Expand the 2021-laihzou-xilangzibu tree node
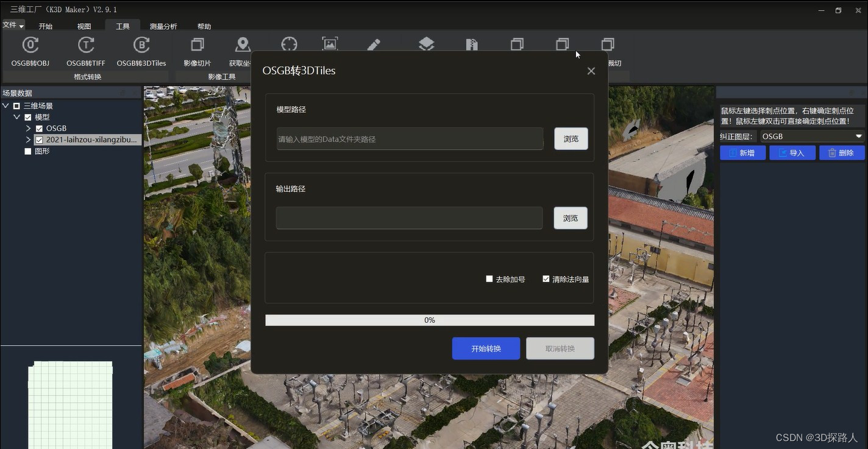Viewport: 868px width, 449px height. (x=28, y=140)
